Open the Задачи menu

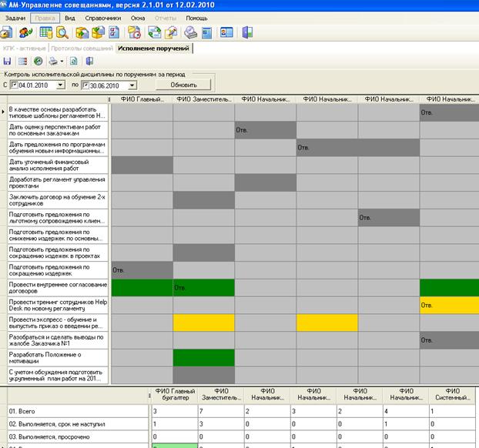15,16
